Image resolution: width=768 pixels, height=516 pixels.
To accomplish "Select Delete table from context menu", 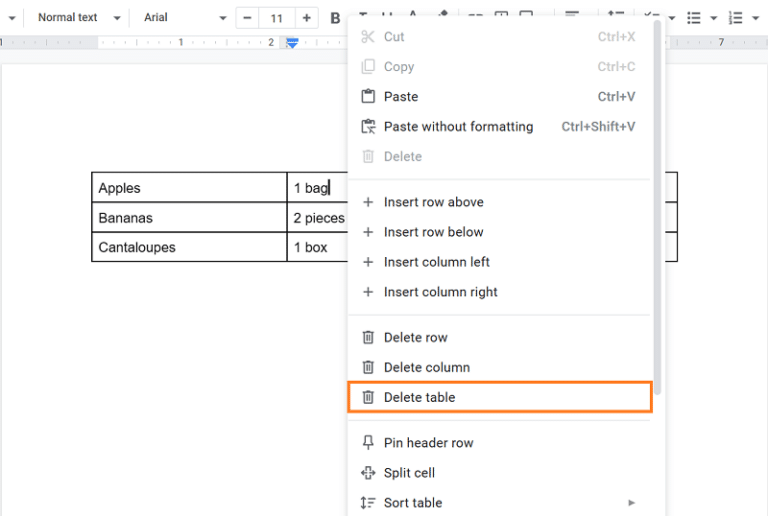I will pos(419,398).
